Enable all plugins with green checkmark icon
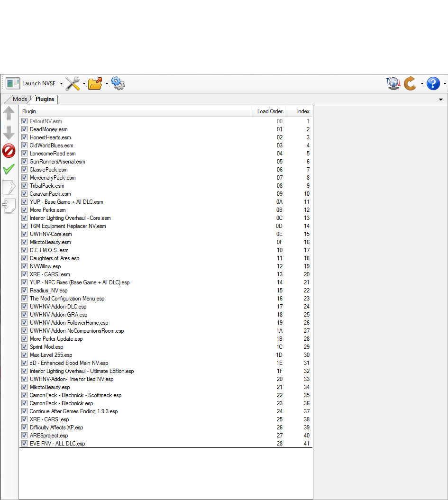Viewport: 448px width, 500px height. point(9,169)
